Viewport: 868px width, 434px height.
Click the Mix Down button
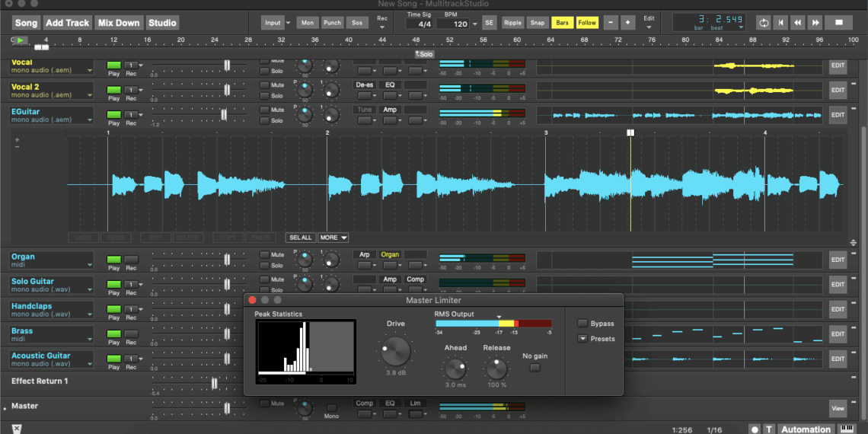(x=117, y=23)
